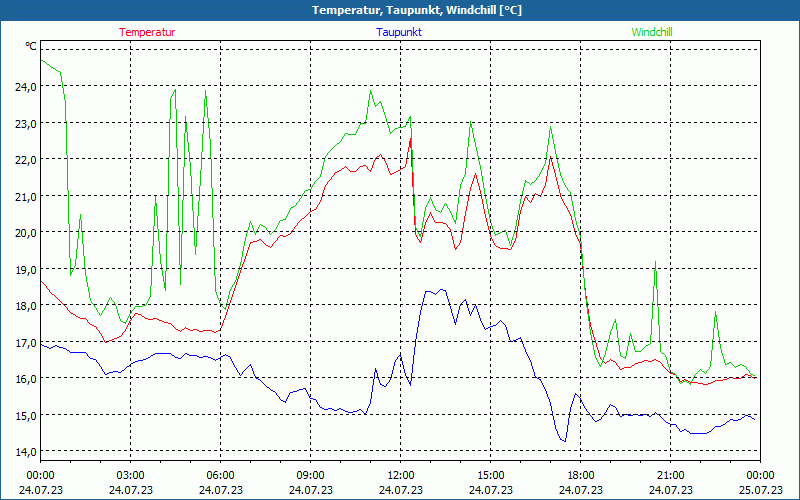Click the 25.07.23 date label
The image size is (800, 500).
761,490
